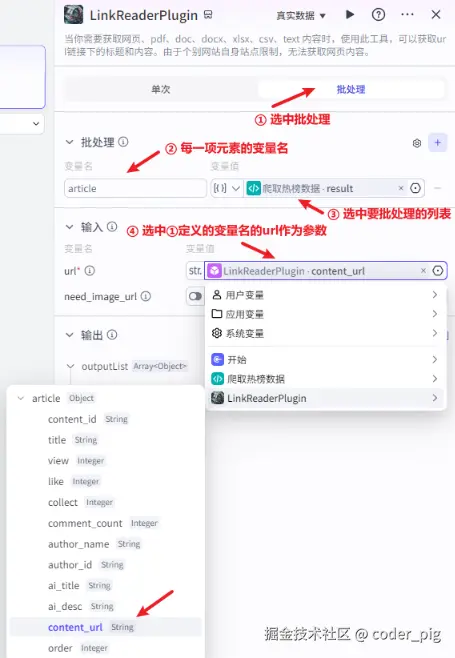This screenshot has height=658, width=455.
Task: Collapse the 输出 section
Action: tap(69, 335)
